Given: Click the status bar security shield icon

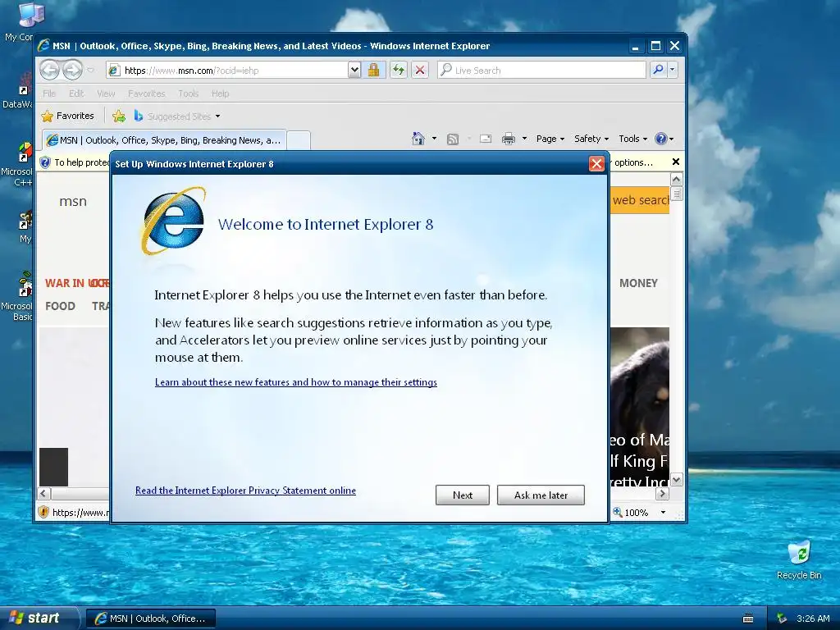Looking at the screenshot, I should (x=43, y=512).
